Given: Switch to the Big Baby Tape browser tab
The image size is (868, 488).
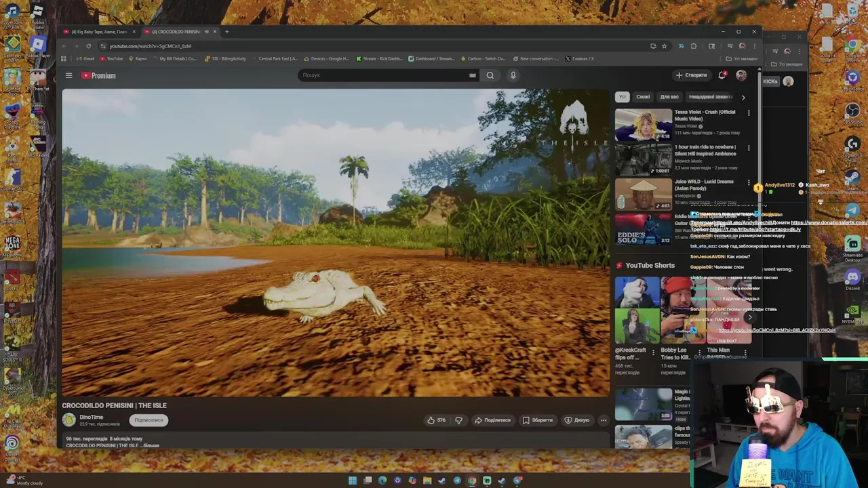Looking at the screenshot, I should 98,32.
